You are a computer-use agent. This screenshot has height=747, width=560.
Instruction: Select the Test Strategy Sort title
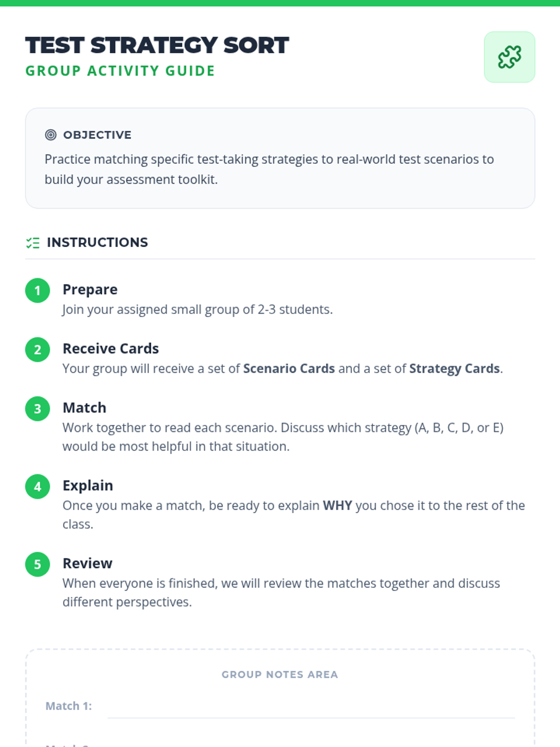tap(157, 45)
